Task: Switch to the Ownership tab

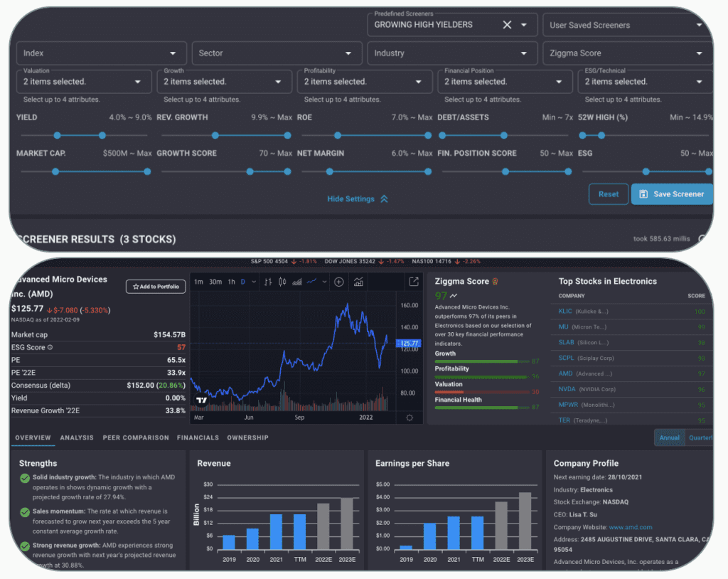Action: (x=247, y=437)
